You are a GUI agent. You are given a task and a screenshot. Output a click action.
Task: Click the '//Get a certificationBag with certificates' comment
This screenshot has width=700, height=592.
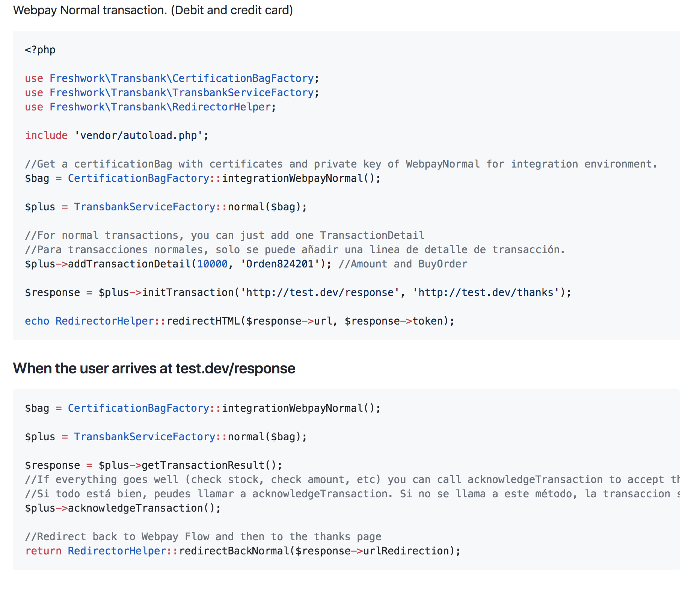click(341, 164)
